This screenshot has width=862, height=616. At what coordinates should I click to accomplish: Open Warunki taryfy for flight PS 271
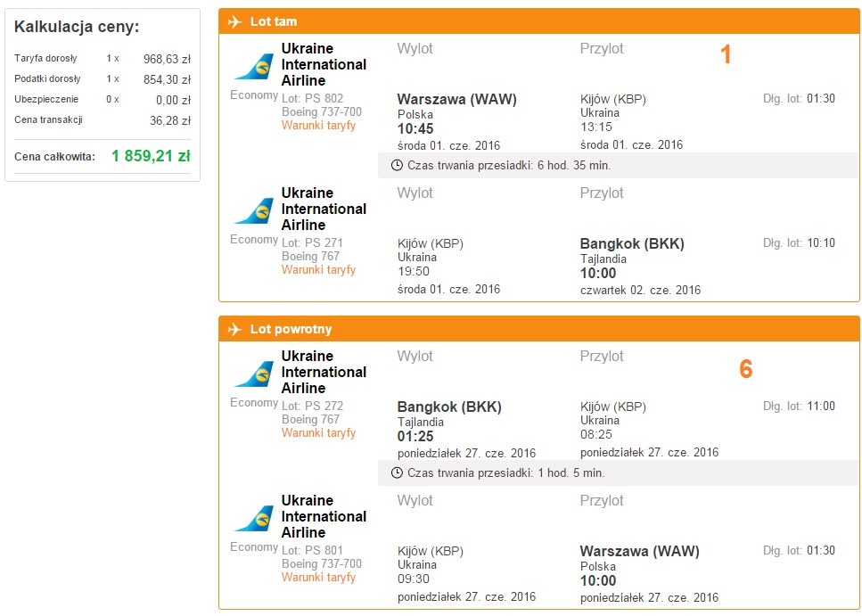click(318, 270)
